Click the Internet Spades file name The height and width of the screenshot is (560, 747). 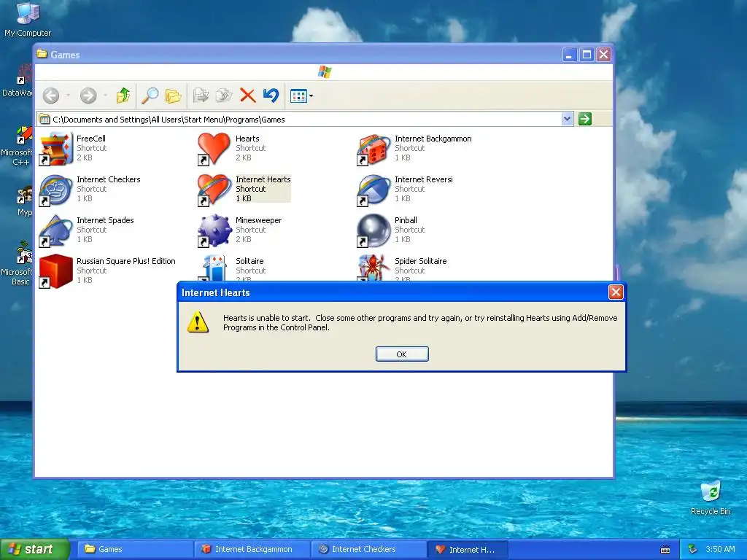pos(105,220)
